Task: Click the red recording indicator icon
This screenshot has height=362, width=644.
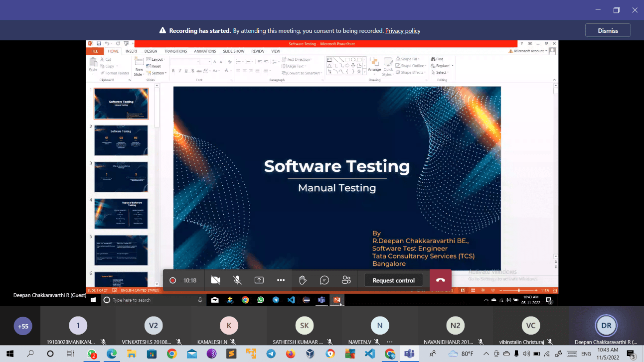Action: (x=172, y=280)
